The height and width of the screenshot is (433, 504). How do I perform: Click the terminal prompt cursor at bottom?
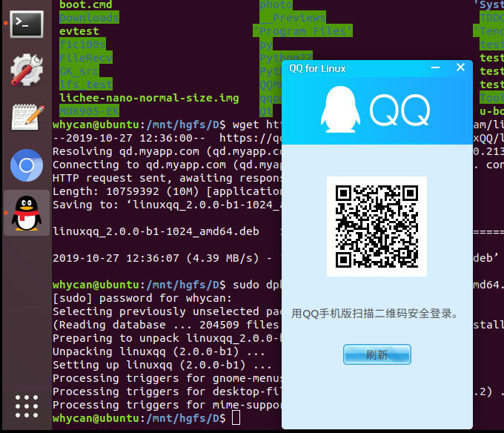pyautogui.click(x=236, y=418)
